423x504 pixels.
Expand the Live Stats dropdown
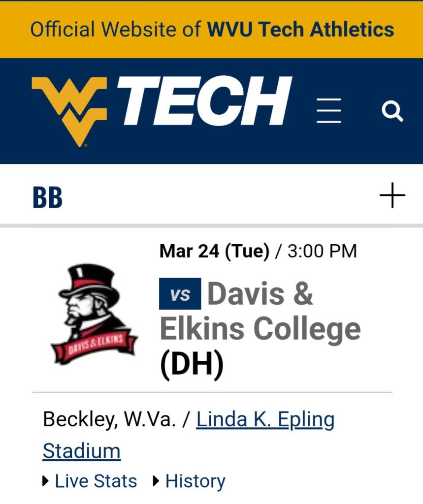click(x=96, y=481)
